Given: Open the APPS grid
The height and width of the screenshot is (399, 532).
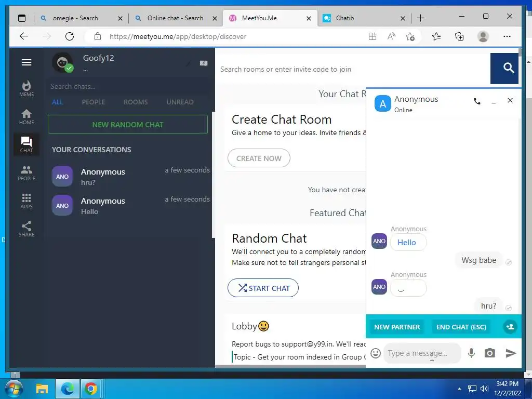Looking at the screenshot, I should pyautogui.click(x=26, y=201).
